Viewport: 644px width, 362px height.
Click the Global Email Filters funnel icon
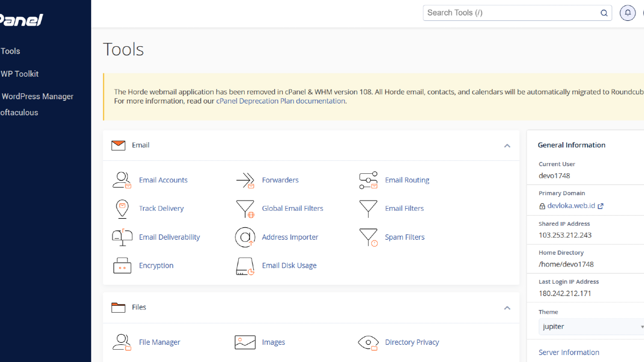click(245, 209)
